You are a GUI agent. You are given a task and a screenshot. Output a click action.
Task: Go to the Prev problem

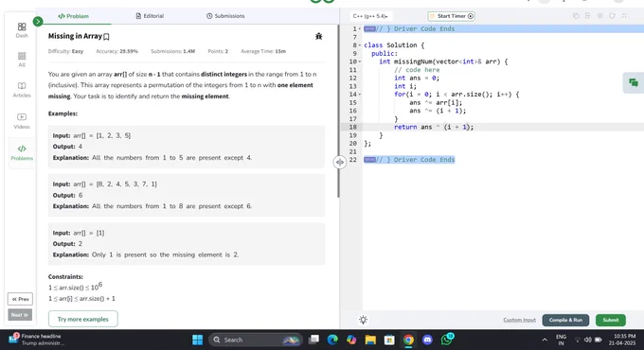click(x=20, y=299)
